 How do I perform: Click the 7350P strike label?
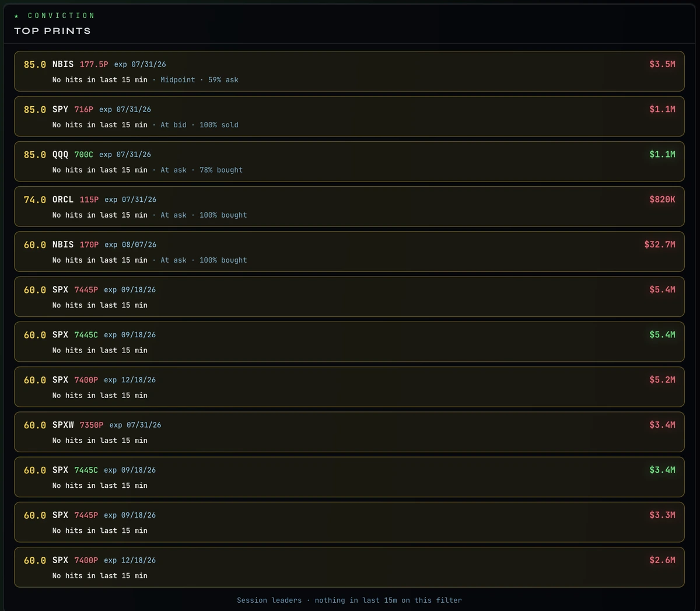click(x=92, y=425)
